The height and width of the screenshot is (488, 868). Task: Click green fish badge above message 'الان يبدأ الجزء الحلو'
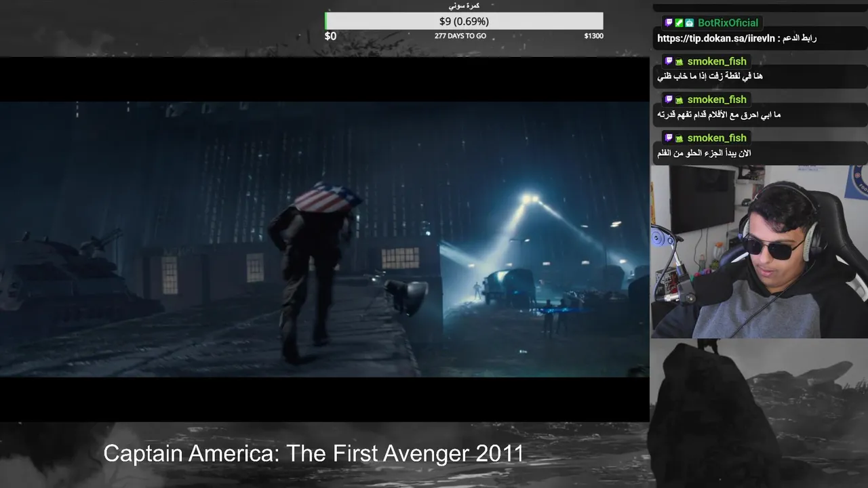(679, 138)
